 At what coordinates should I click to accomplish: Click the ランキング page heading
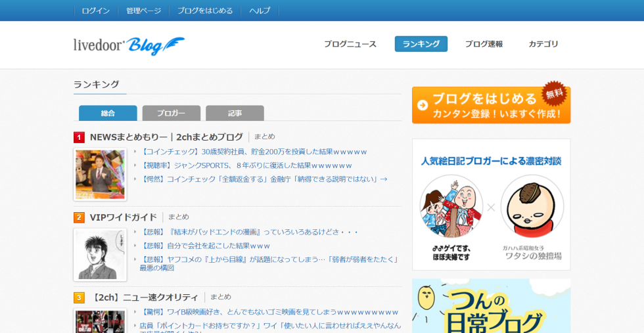coord(97,84)
